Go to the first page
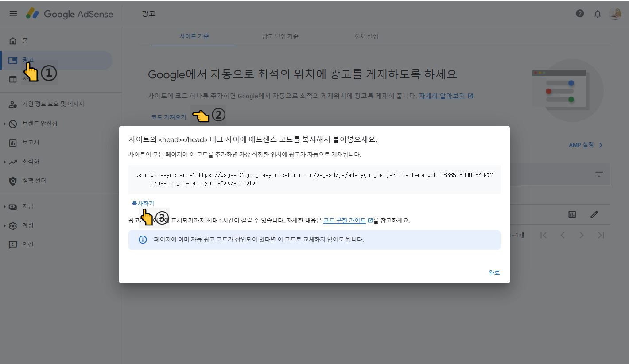629x364 pixels. pyautogui.click(x=544, y=235)
